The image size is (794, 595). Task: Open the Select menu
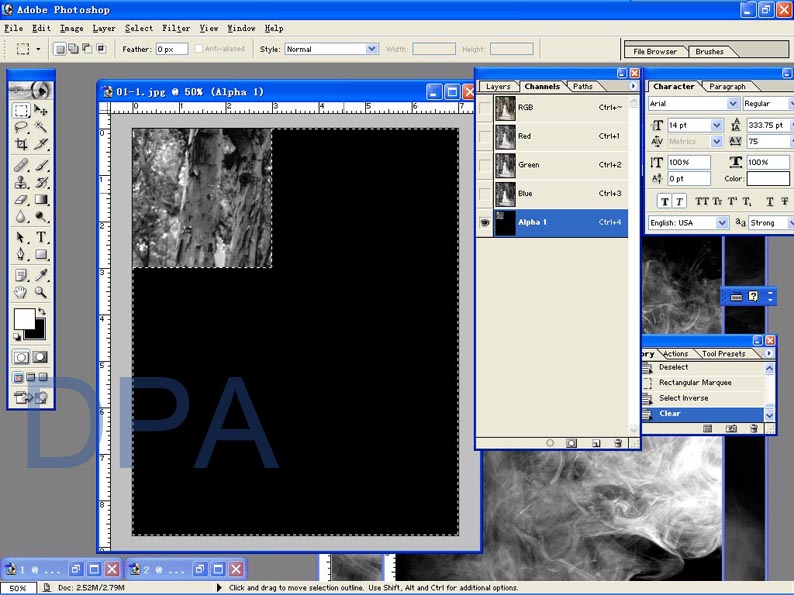tap(139, 28)
